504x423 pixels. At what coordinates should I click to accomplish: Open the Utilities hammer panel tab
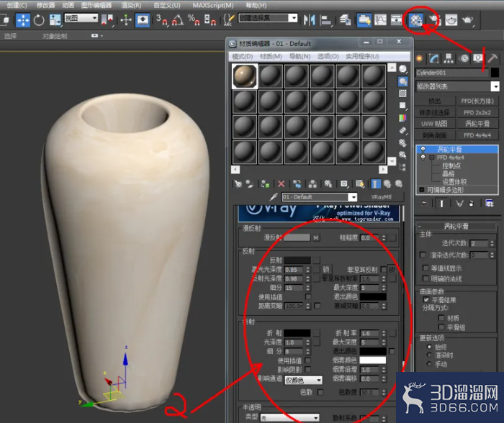point(492,58)
